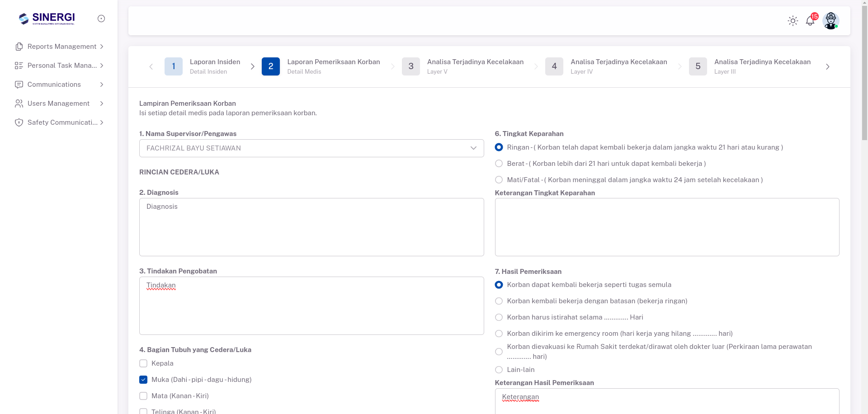
Task: Click the Safety Communication shield icon
Action: 19,122
